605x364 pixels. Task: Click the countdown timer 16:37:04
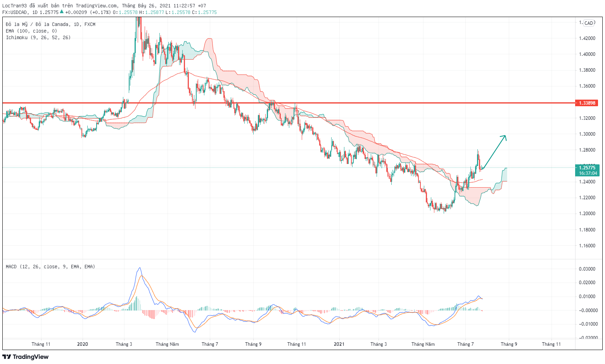588,173
